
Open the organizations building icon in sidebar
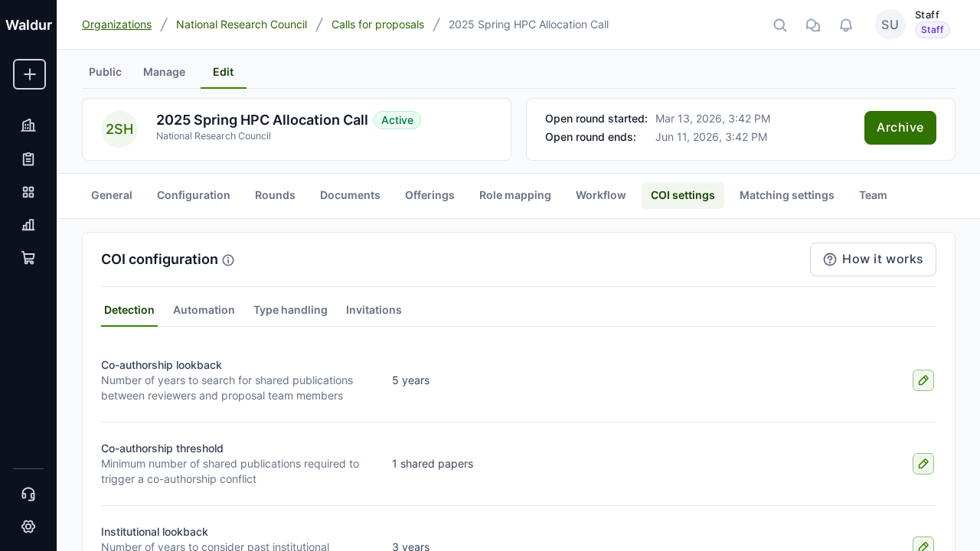(x=28, y=126)
